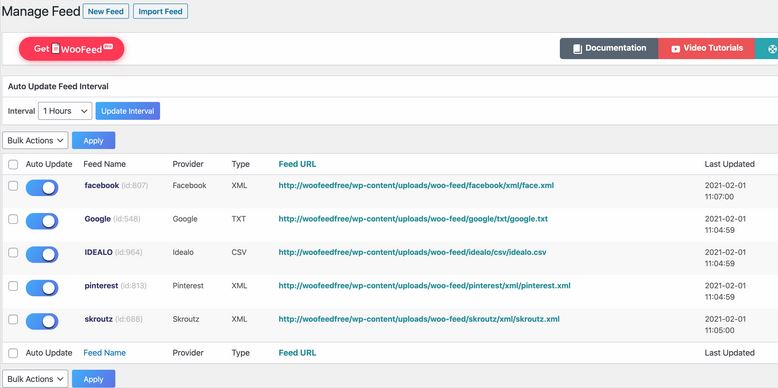The width and height of the screenshot is (778, 388).
Task: Open the pinterest.xml feed URL
Action: [424, 286]
